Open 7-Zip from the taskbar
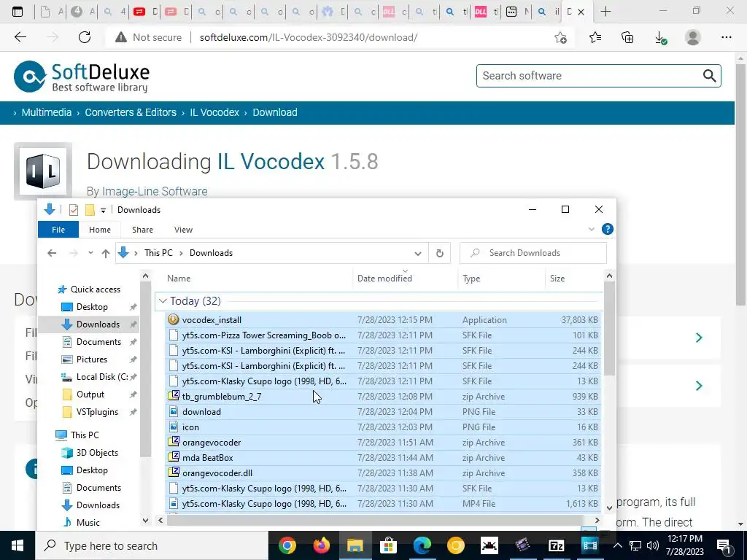The width and height of the screenshot is (747, 560). 556,545
